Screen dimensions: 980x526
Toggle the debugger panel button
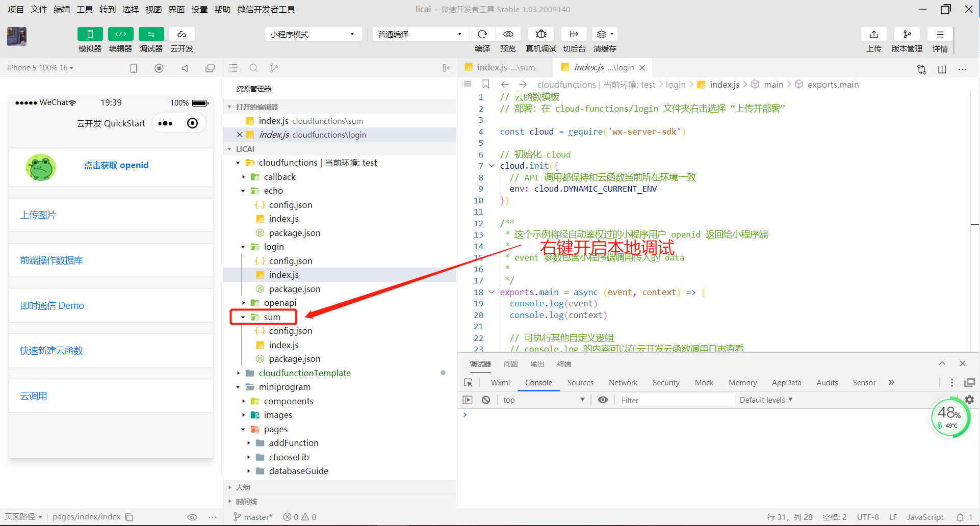[x=151, y=34]
